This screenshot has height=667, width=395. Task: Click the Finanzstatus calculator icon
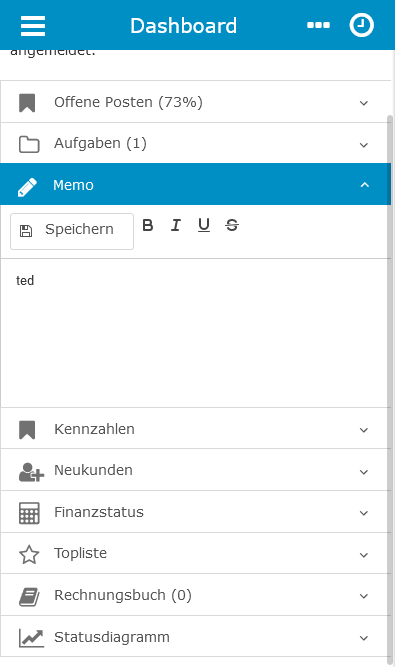(29, 513)
